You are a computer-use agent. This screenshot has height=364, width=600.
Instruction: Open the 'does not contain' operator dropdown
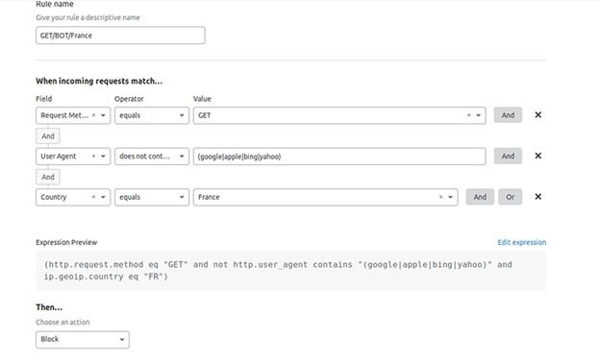coord(152,157)
